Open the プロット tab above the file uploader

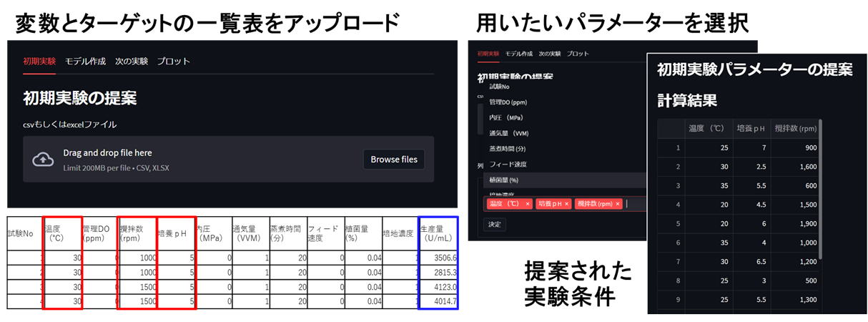coord(174,61)
